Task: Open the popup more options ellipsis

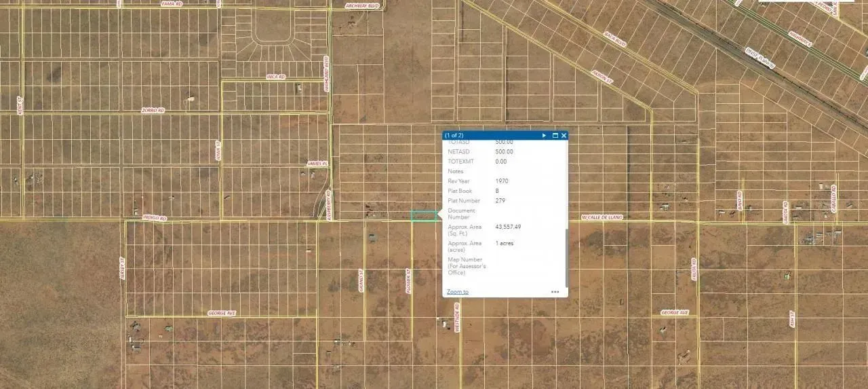Action: click(555, 292)
